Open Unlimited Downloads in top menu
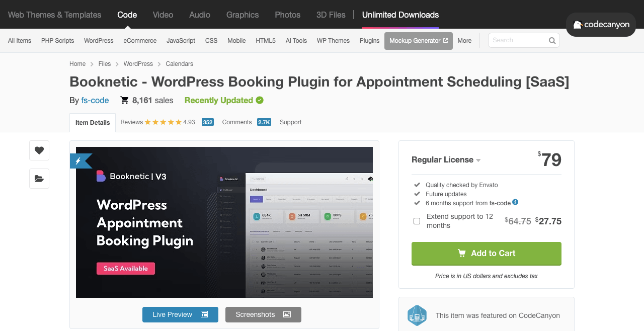The height and width of the screenshot is (331, 644). pos(400,15)
